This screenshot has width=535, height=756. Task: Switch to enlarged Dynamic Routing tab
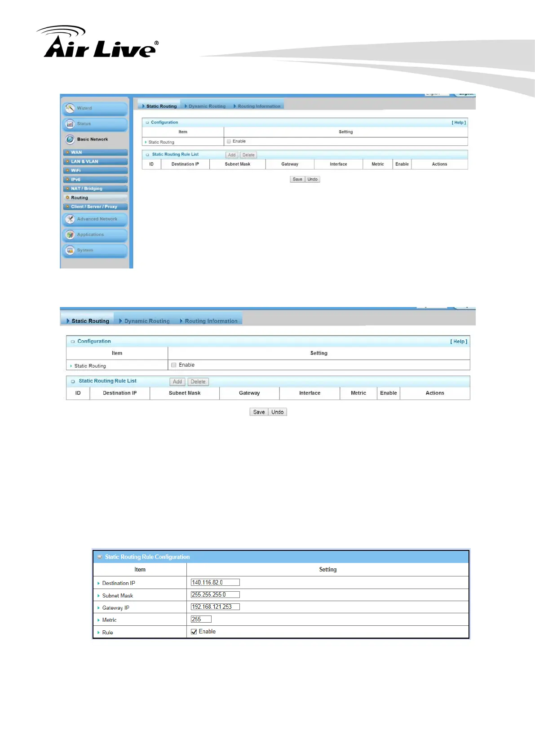coord(146,321)
